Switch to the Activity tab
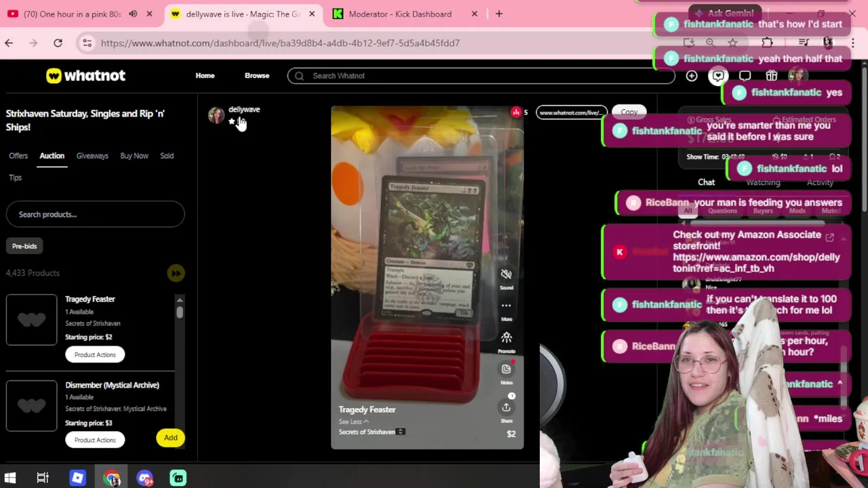 [x=820, y=182]
